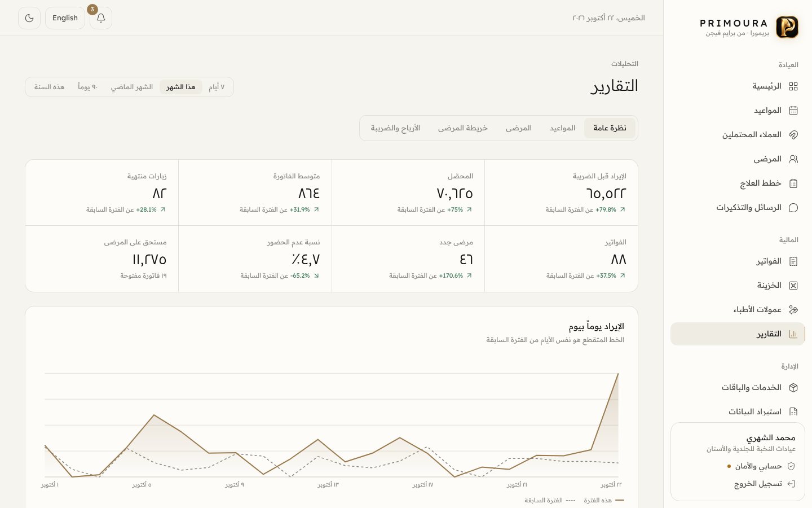Select ٩٠ يوماً date range
The width and height of the screenshot is (812, 508).
pos(87,87)
